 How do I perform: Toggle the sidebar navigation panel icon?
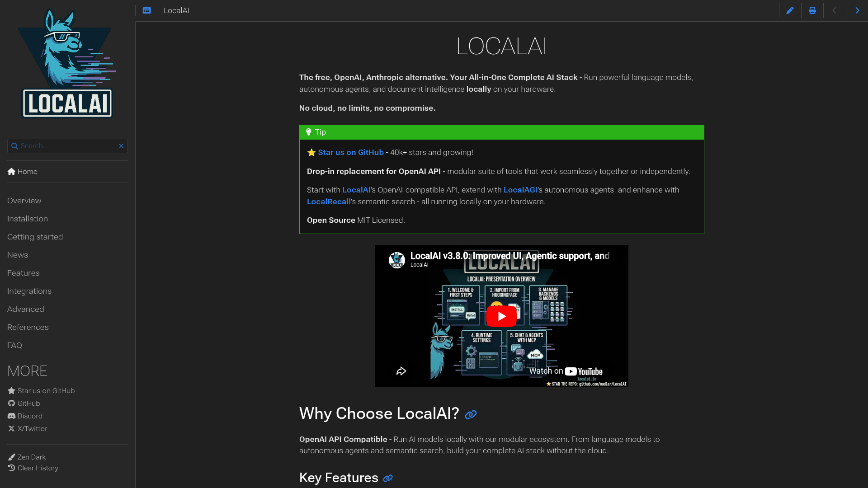tap(146, 10)
